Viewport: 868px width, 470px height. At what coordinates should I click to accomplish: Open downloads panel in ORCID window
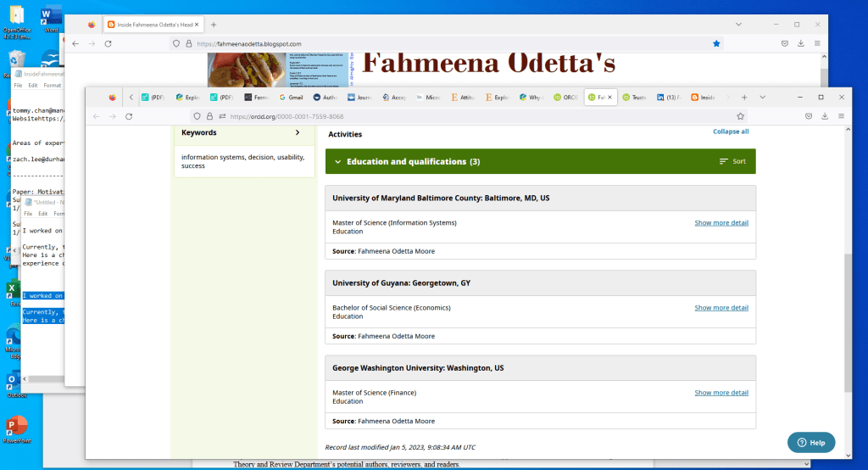[825, 116]
